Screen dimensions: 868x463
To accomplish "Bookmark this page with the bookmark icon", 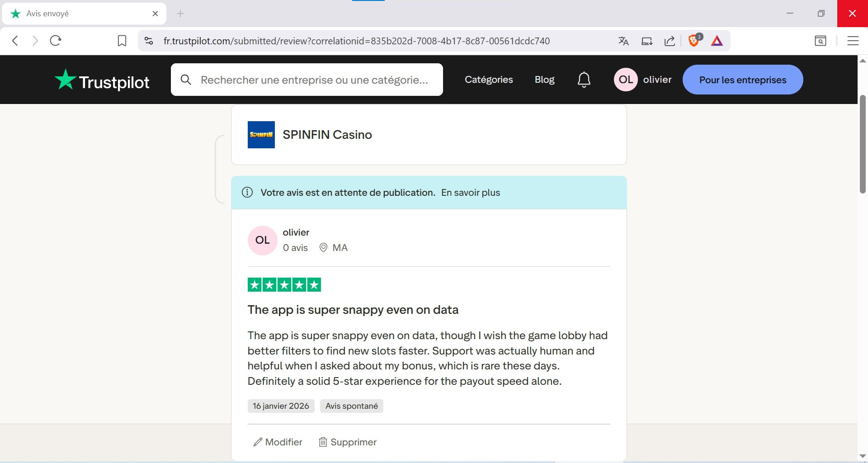I will [122, 41].
